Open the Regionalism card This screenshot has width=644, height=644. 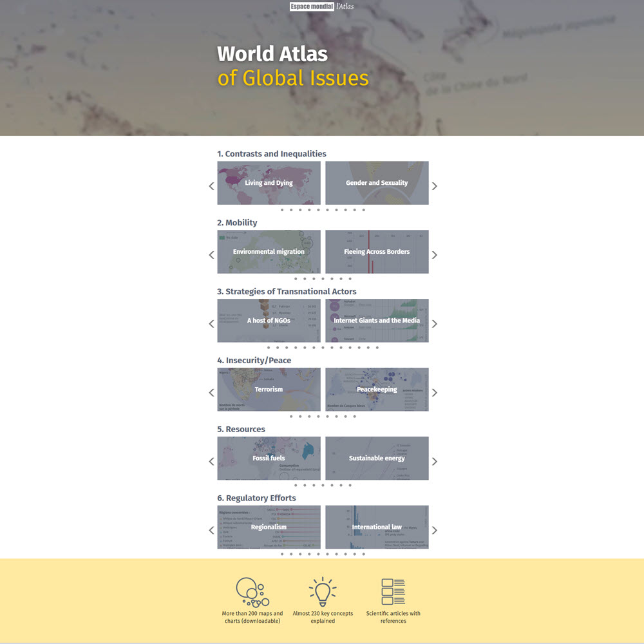tap(269, 527)
